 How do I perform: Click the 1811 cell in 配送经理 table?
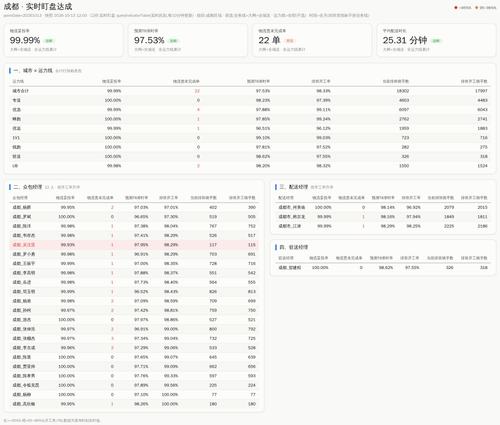pos(482,217)
